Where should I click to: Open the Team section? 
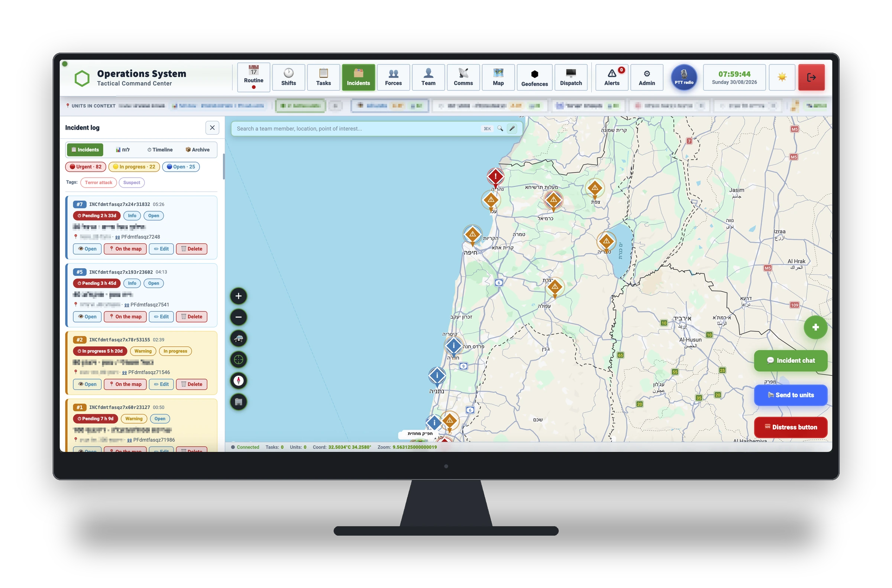[428, 77]
